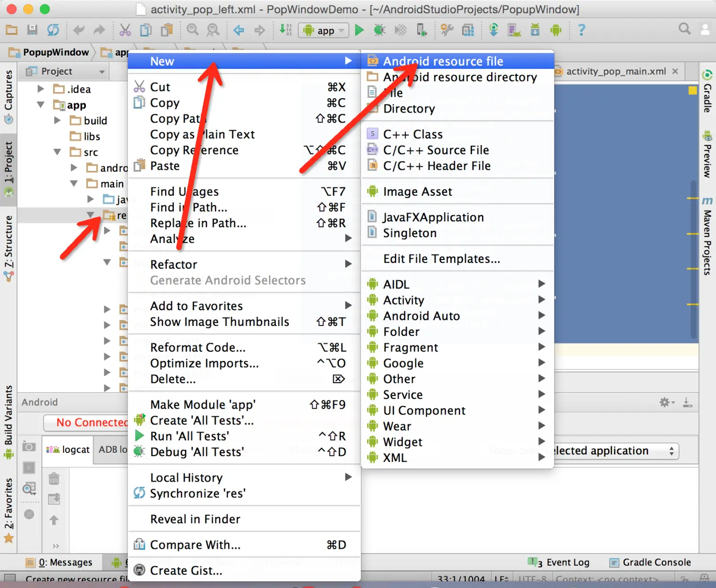Viewport: 716px width, 588px height.
Task: Click the Help question mark icon
Action: point(581,30)
